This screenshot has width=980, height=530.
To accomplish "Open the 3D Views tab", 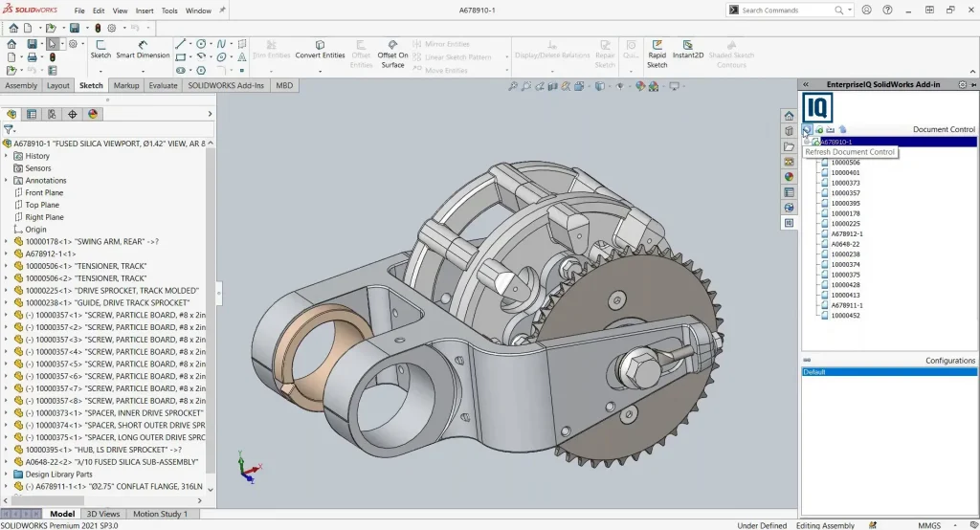I will tap(103, 514).
